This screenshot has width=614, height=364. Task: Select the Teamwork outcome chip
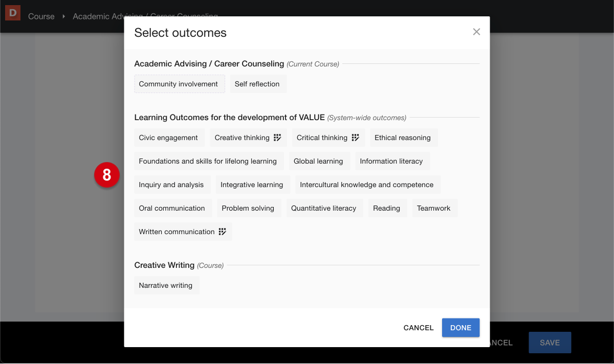click(x=434, y=208)
